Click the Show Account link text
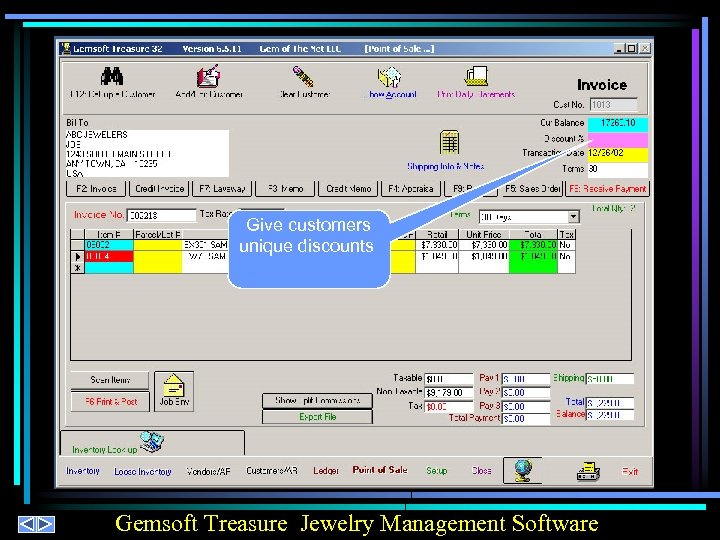The image size is (720, 540). point(392,95)
